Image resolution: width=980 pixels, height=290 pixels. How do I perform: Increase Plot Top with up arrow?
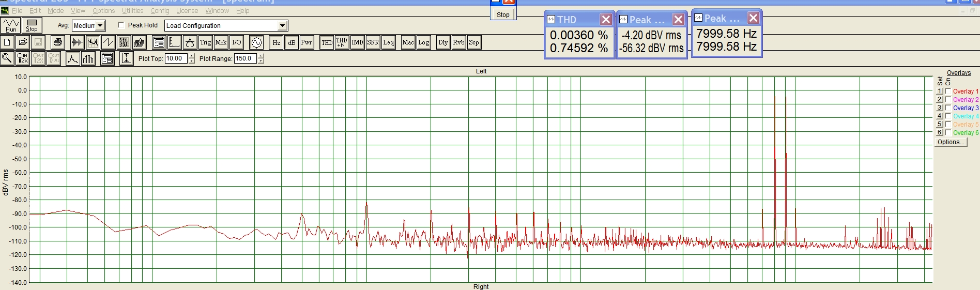(x=192, y=56)
